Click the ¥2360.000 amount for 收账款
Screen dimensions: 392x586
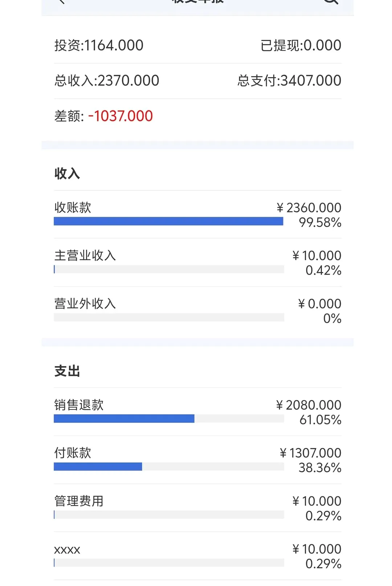309,208
